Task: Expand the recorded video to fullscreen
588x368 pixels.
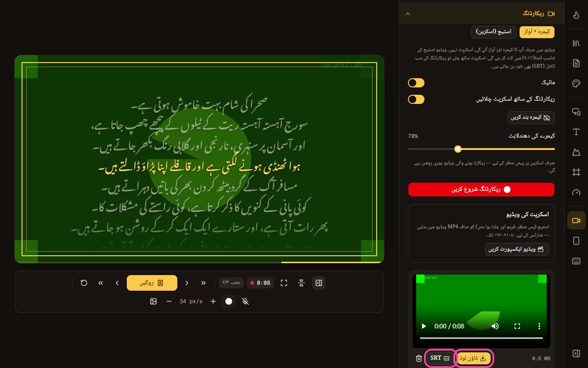Action: [517, 326]
